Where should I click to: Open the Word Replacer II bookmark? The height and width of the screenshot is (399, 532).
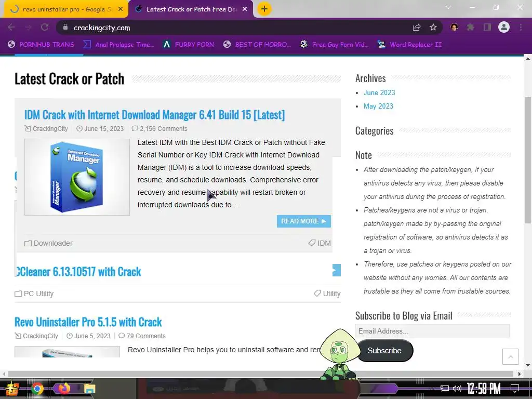[x=409, y=45]
